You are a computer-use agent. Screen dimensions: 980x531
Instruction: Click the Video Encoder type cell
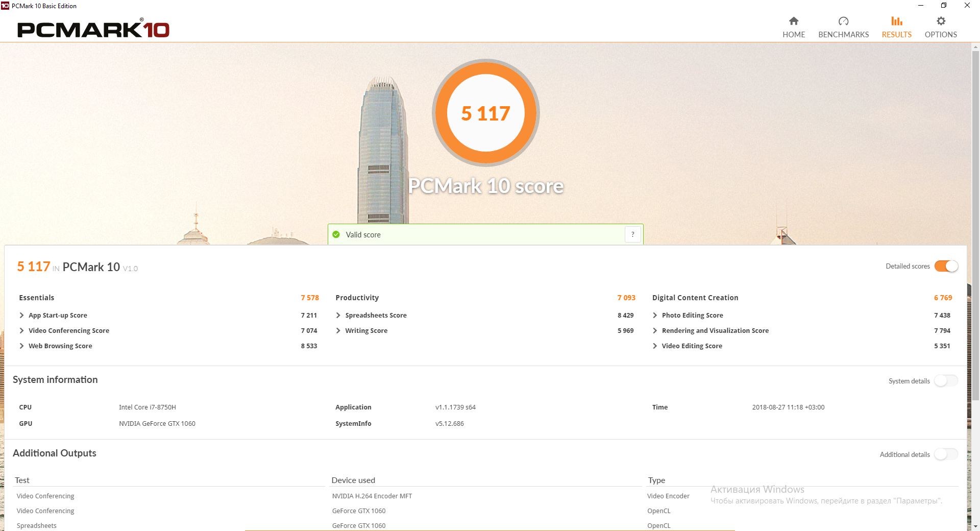[668, 496]
